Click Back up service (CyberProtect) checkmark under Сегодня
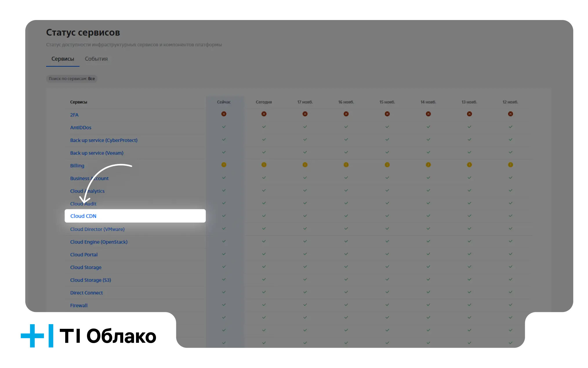This screenshot has width=588, height=368. click(264, 139)
